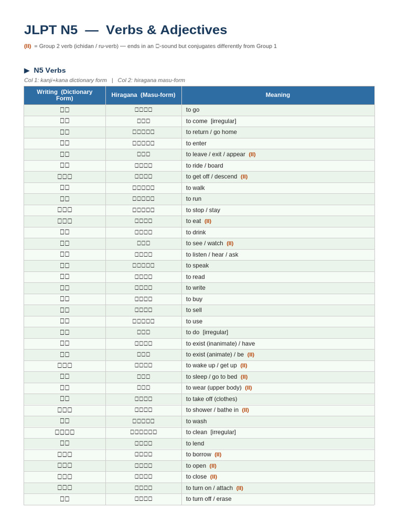
Task: Select 'to get off / descend' text
Action: point(211,177)
